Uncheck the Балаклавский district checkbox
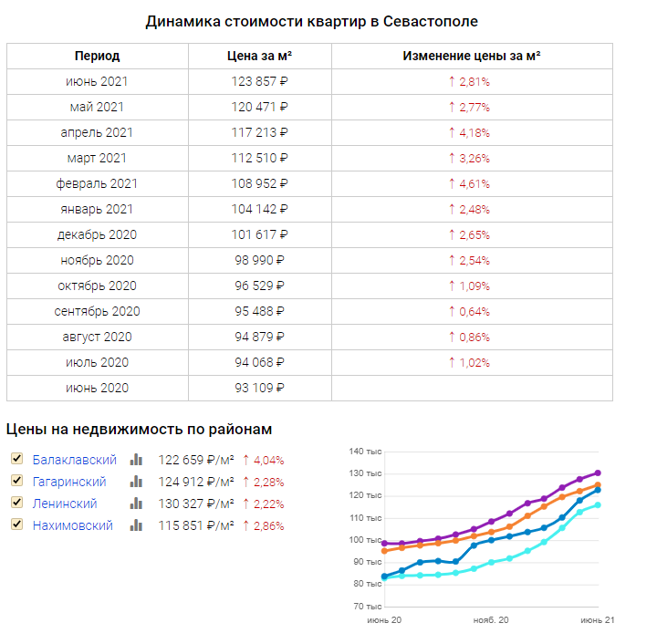 point(16,459)
